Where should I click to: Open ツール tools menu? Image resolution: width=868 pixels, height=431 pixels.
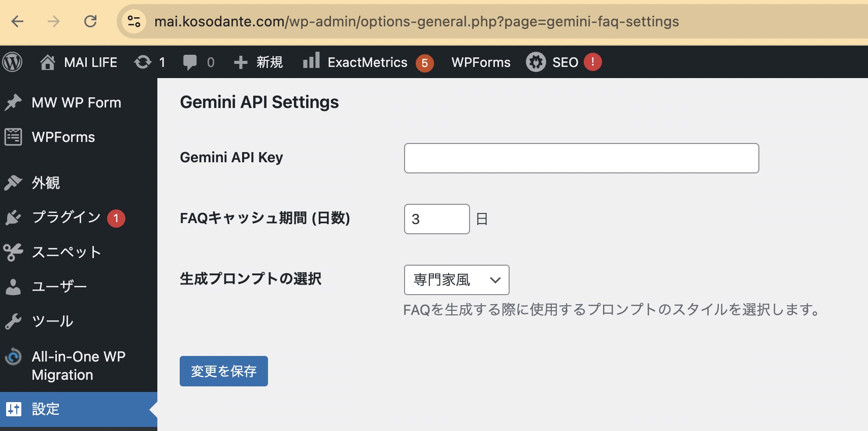point(52,321)
